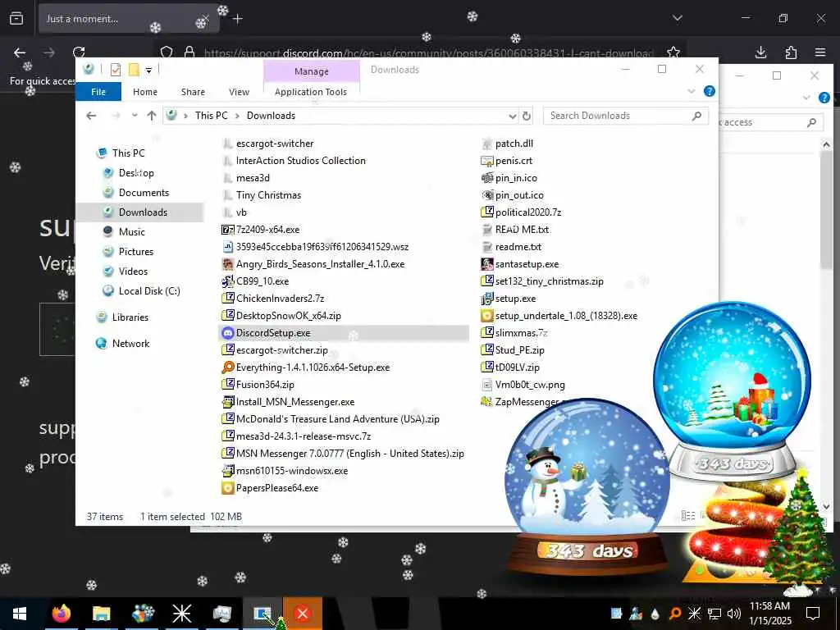Open the Windows Start menu

pyautogui.click(x=20, y=614)
